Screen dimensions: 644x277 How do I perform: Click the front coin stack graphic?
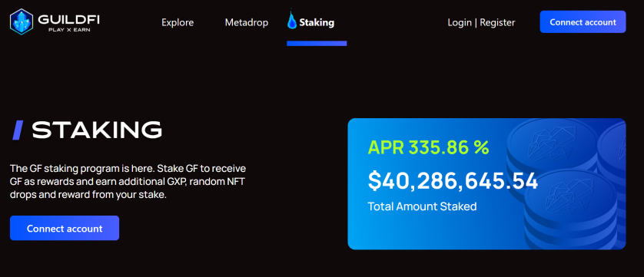point(570,209)
